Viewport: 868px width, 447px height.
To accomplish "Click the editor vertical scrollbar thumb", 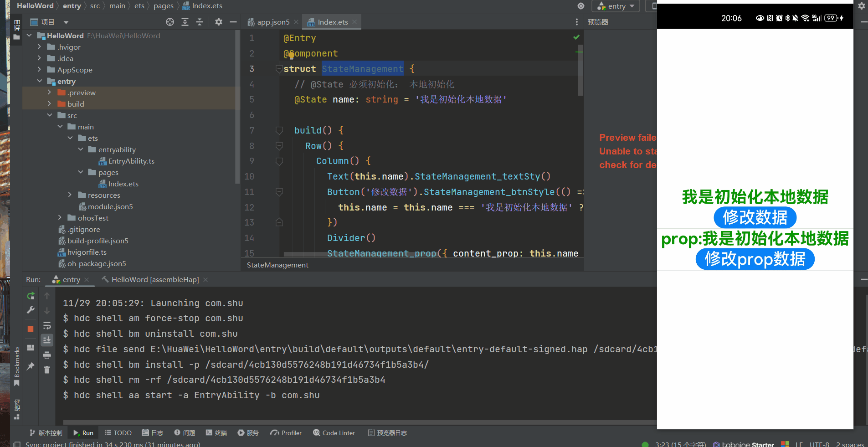I will (x=580, y=70).
